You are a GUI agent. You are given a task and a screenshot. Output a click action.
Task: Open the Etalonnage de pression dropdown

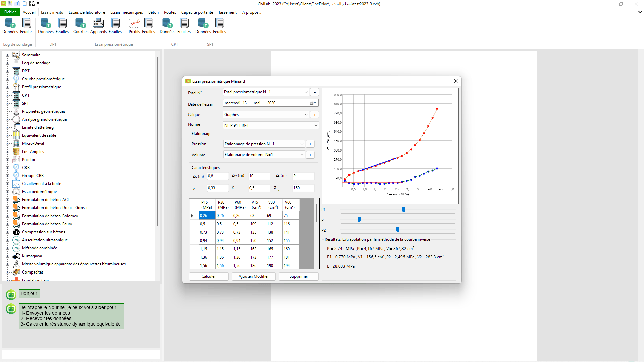pos(302,144)
